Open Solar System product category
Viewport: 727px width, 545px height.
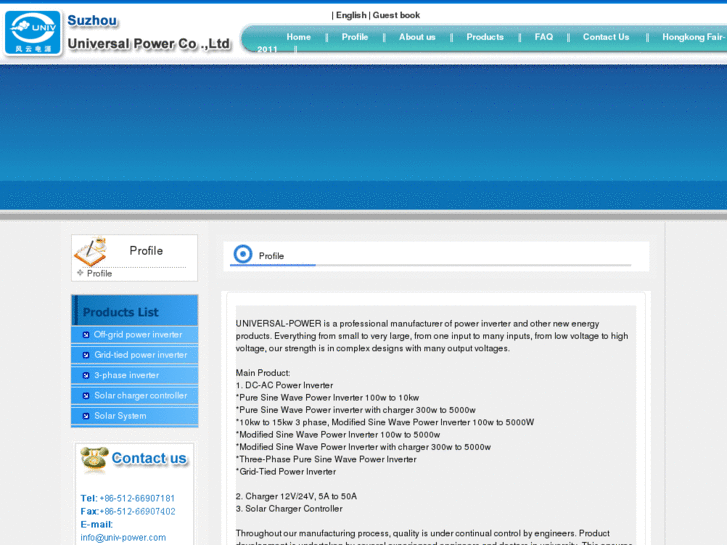120,417
